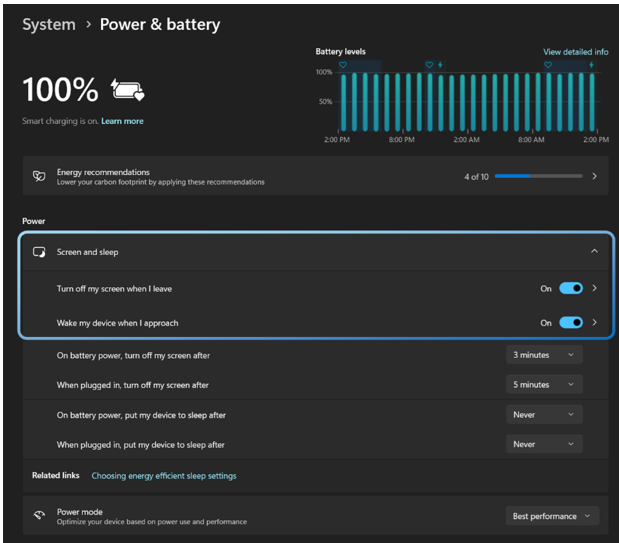Click the Energy recommendations leaf icon

39,176
